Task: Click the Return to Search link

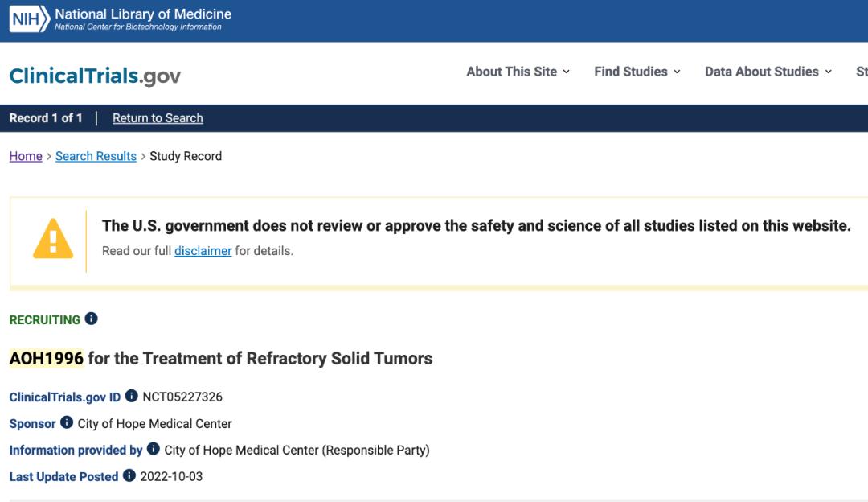Action: click(x=158, y=118)
